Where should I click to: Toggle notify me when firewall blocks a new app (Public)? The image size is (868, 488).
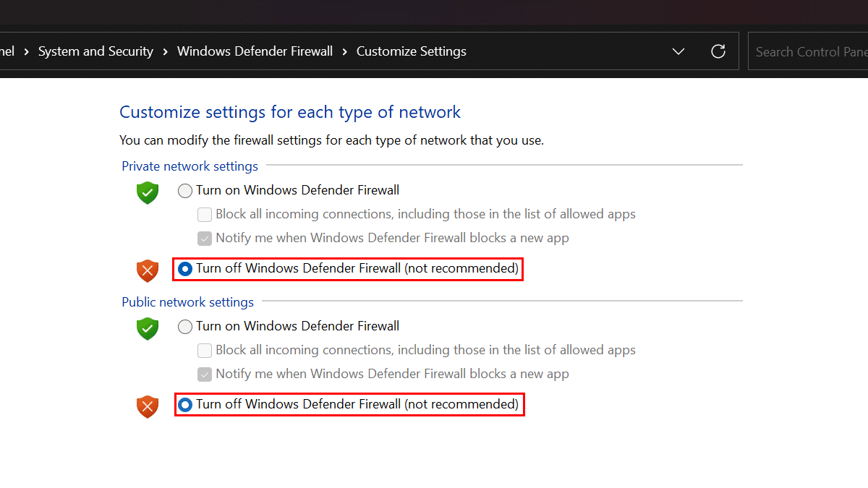point(205,374)
